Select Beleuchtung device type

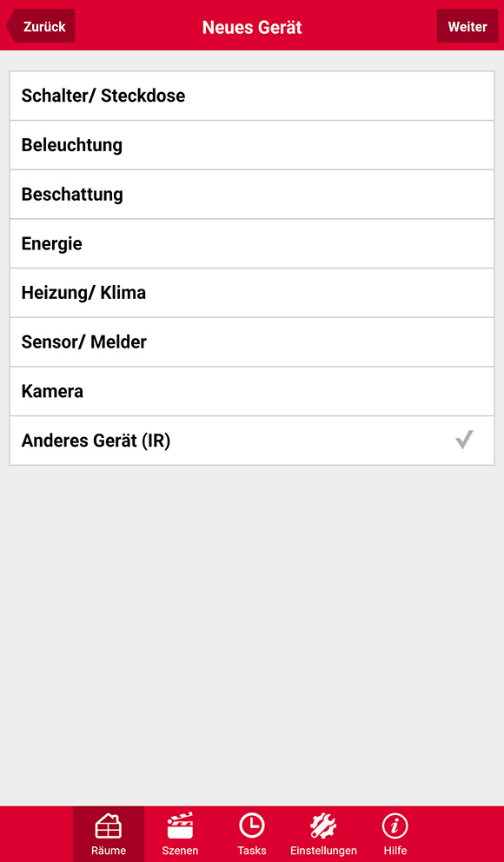[x=252, y=145]
